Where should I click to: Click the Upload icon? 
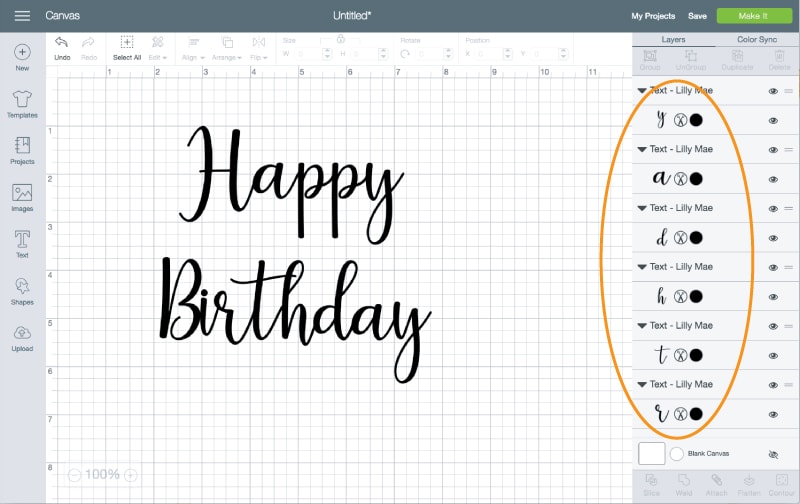(x=22, y=337)
